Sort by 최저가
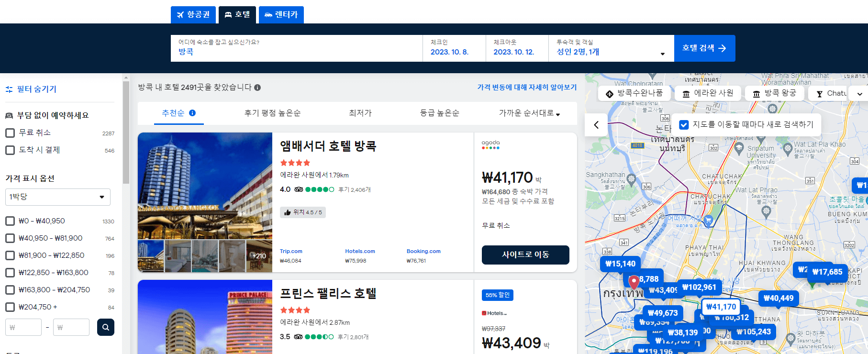 [360, 113]
